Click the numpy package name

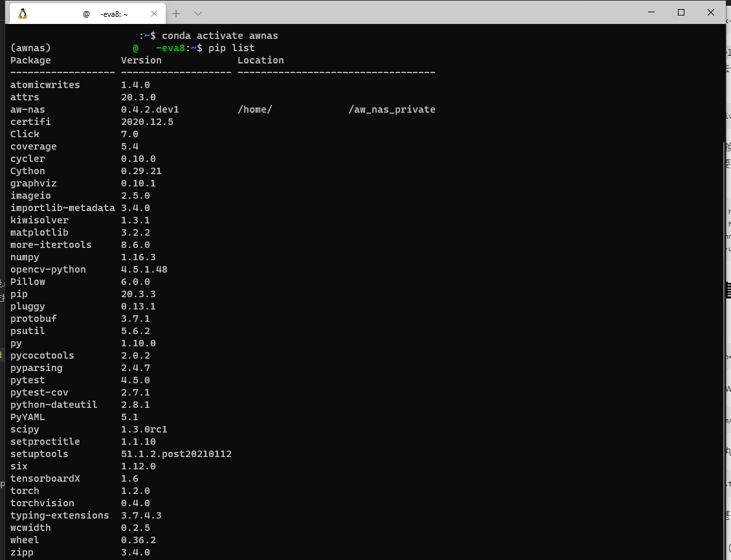(x=25, y=257)
